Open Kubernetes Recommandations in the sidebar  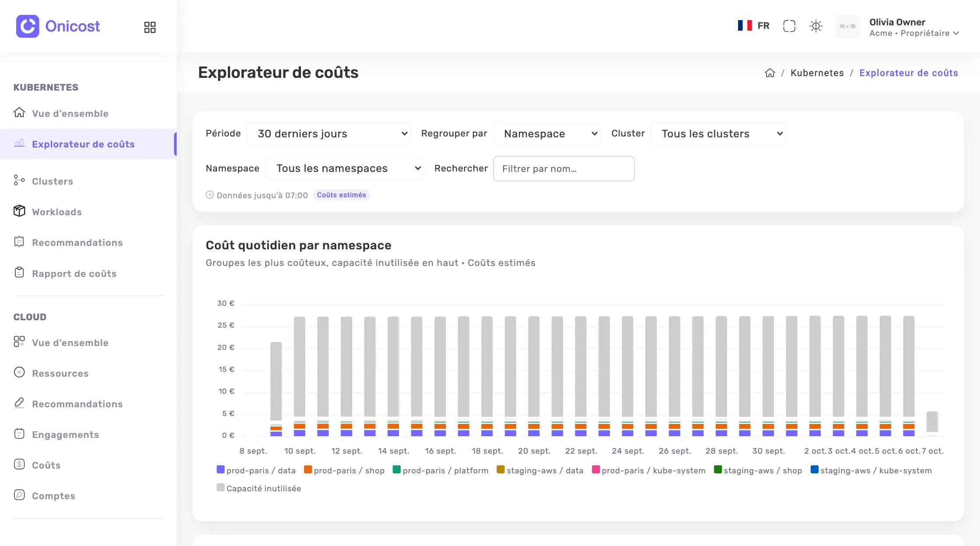point(88,242)
